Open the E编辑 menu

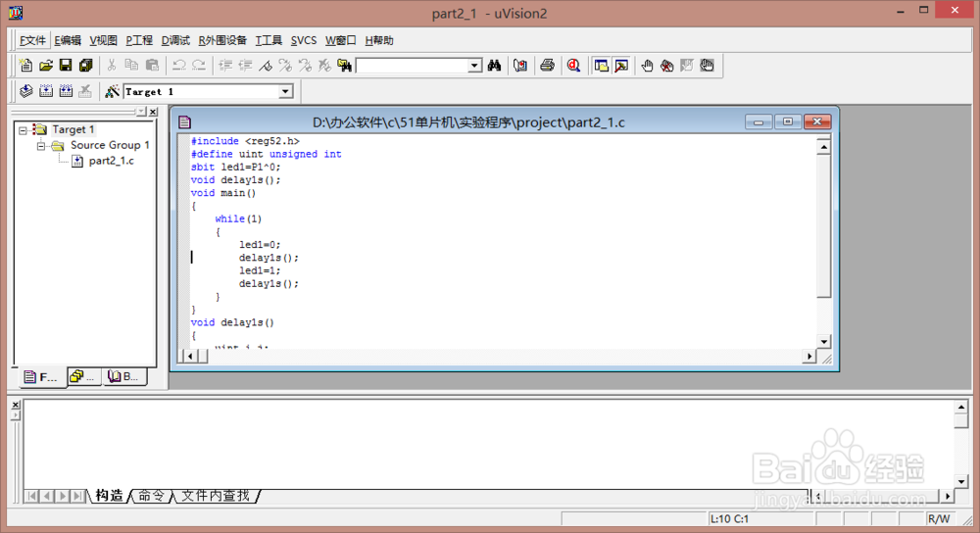click(x=68, y=40)
